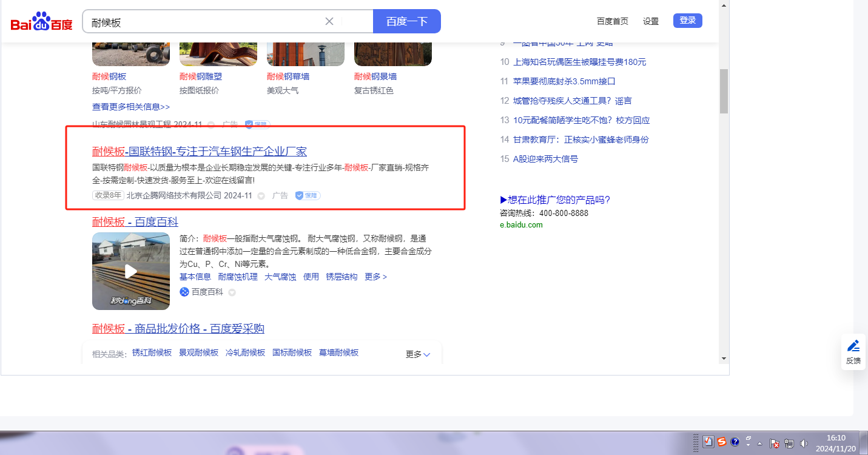Click the Baidu logo

click(x=41, y=22)
